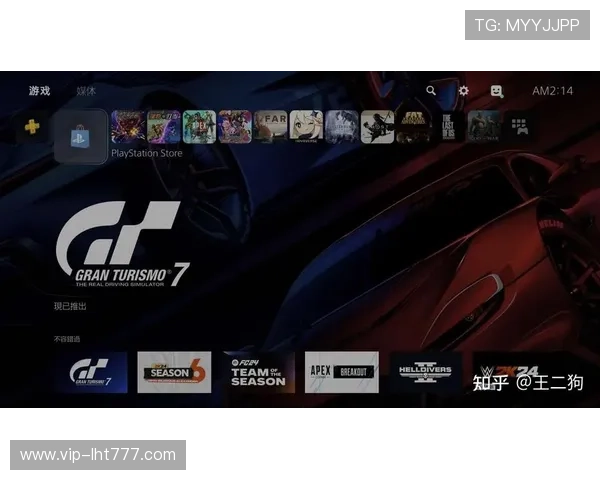
Task: Switch to the 游戏 tab
Action: click(39, 91)
